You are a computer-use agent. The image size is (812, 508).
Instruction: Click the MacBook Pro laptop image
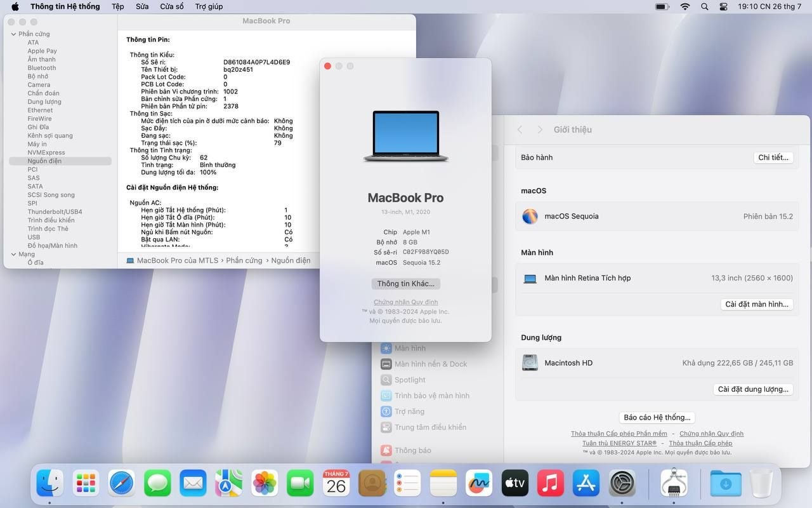pos(406,136)
